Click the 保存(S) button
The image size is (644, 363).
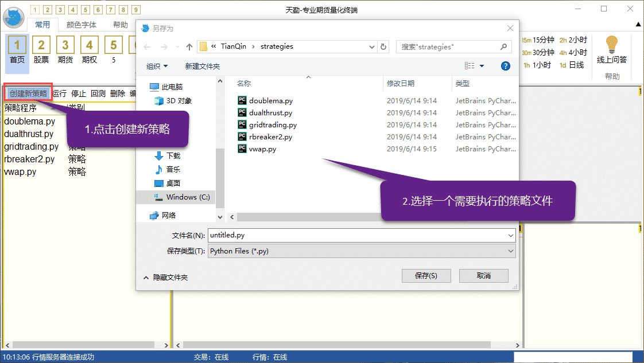click(x=426, y=276)
